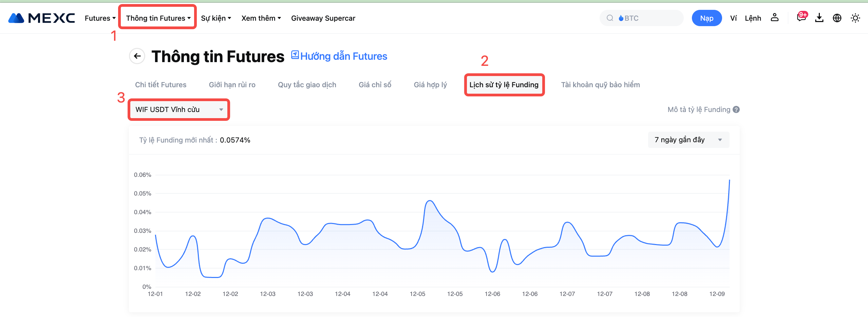Click the BTC search field
868x317 pixels.
641,18
